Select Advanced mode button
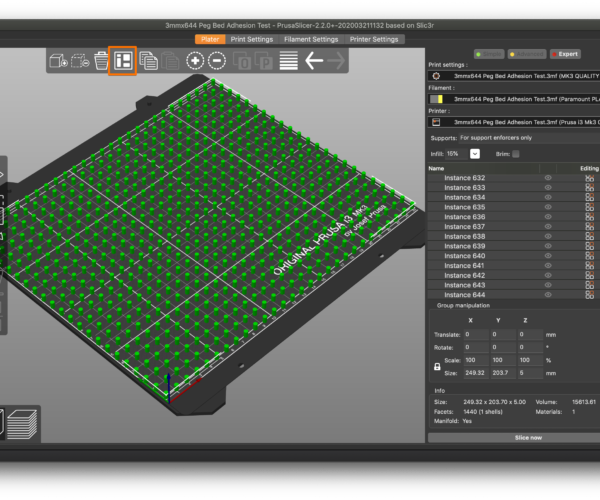Image resolution: width=600 pixels, height=500 pixels. point(527,54)
